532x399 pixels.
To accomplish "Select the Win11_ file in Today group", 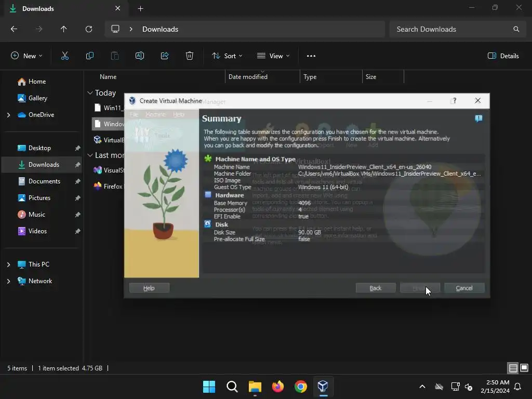I will coord(109,108).
